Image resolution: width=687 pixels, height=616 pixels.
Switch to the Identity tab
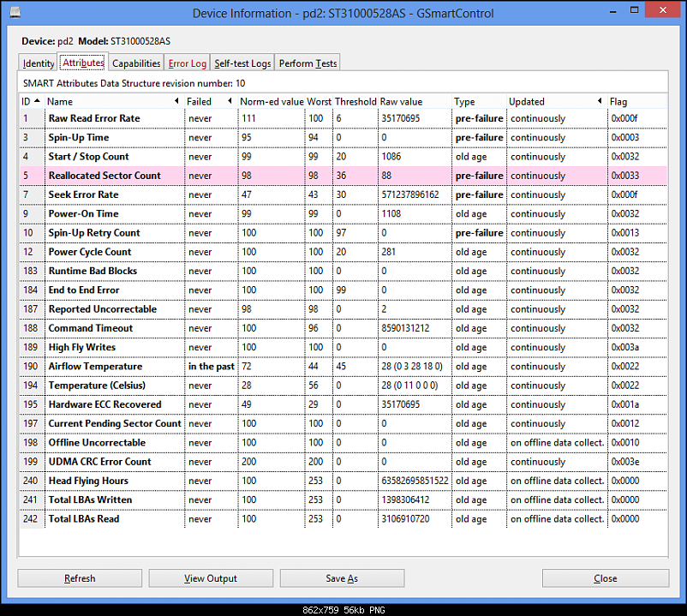[x=39, y=63]
